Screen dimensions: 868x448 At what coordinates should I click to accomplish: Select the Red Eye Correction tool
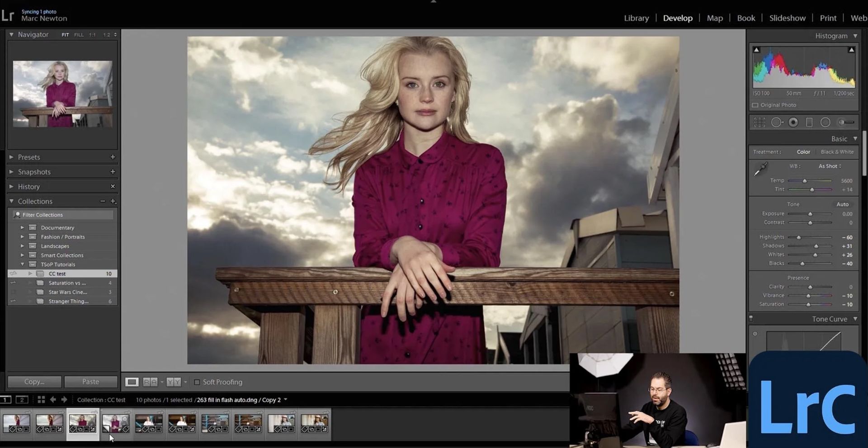(793, 122)
